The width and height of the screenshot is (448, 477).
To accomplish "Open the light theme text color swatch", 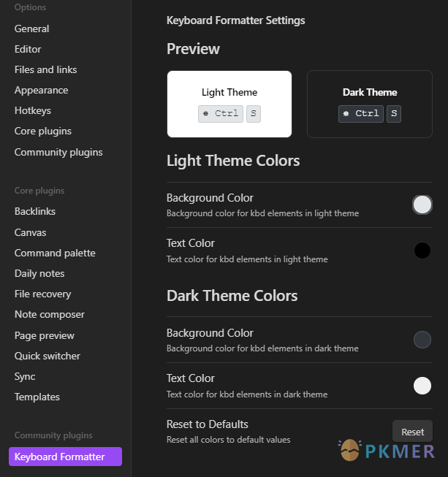I will tap(422, 251).
